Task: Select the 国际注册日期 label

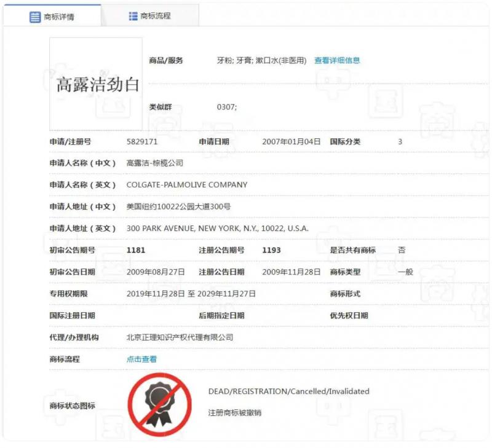Action: click(x=72, y=315)
